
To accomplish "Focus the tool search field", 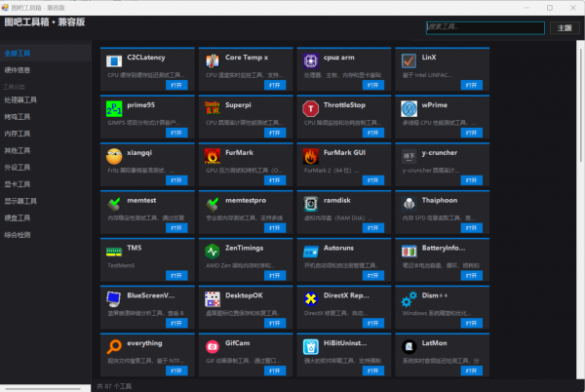I will (485, 27).
